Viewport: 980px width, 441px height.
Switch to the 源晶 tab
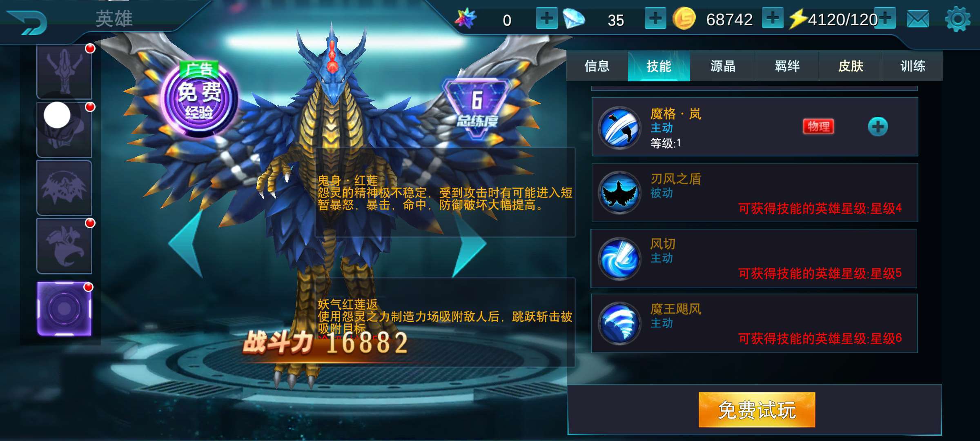coord(723,66)
